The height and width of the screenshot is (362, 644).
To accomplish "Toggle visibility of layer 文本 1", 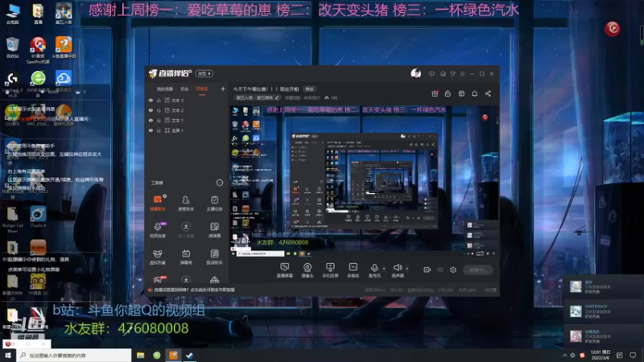I will [151, 120].
